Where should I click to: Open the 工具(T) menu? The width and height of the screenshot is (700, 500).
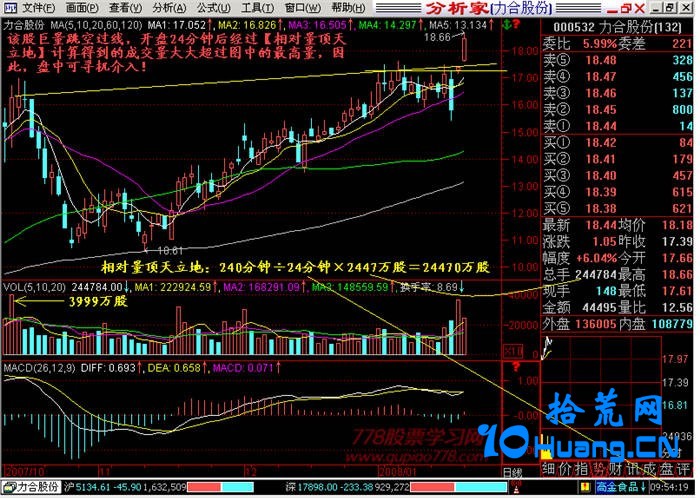[258, 8]
